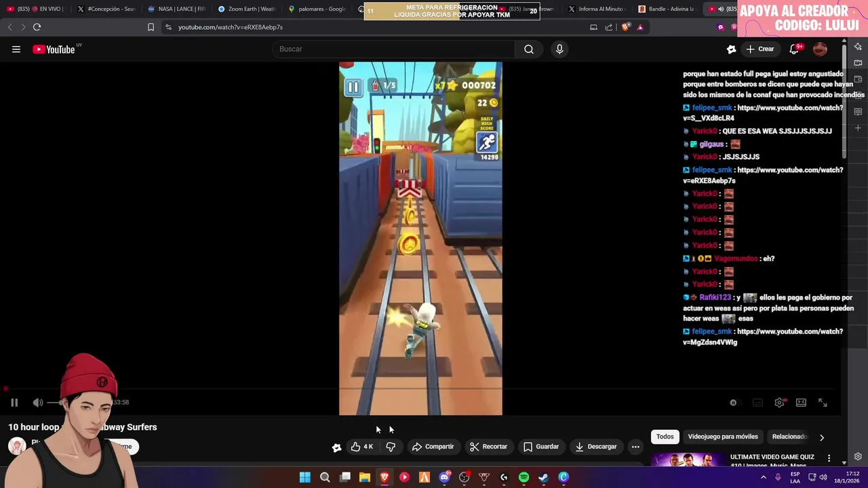Enter fullscreen mode in the player
868x488 pixels.
pos(823,403)
